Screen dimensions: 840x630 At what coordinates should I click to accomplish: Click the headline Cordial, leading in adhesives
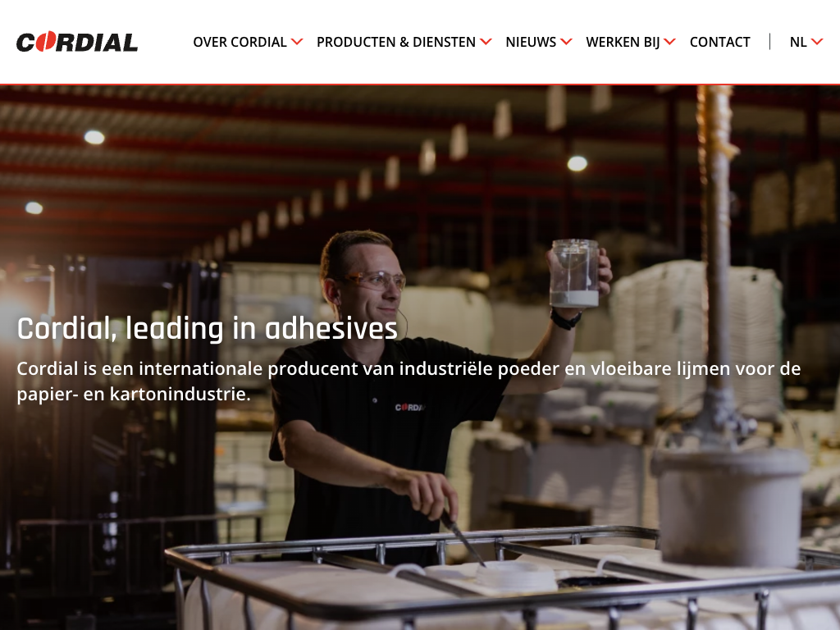tap(208, 328)
